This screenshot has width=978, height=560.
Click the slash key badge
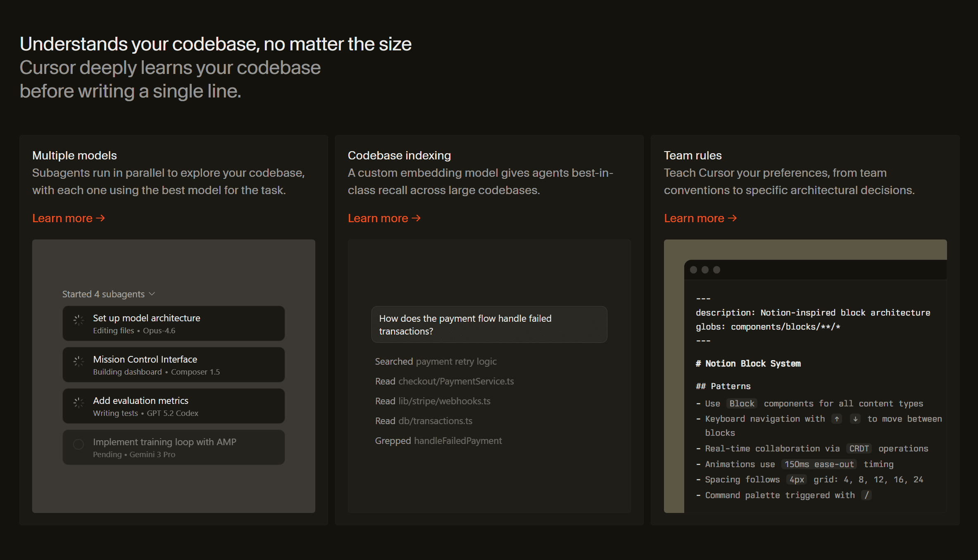pyautogui.click(x=866, y=495)
